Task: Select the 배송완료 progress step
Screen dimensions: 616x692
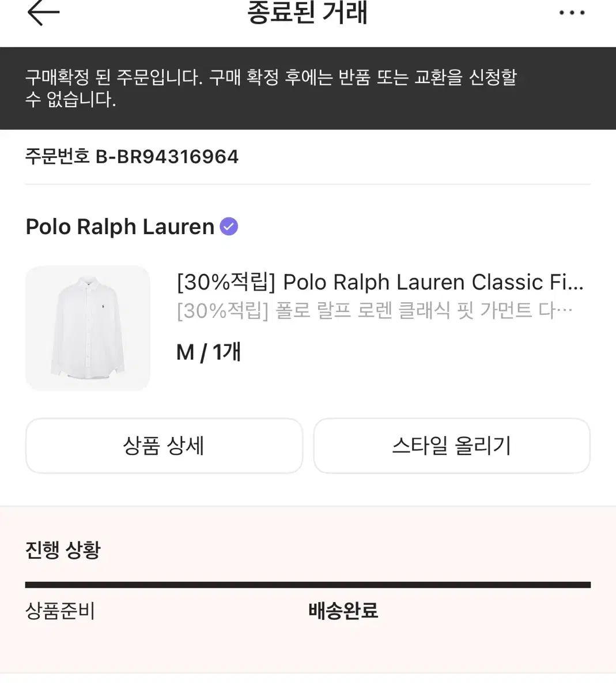Action: [x=343, y=611]
